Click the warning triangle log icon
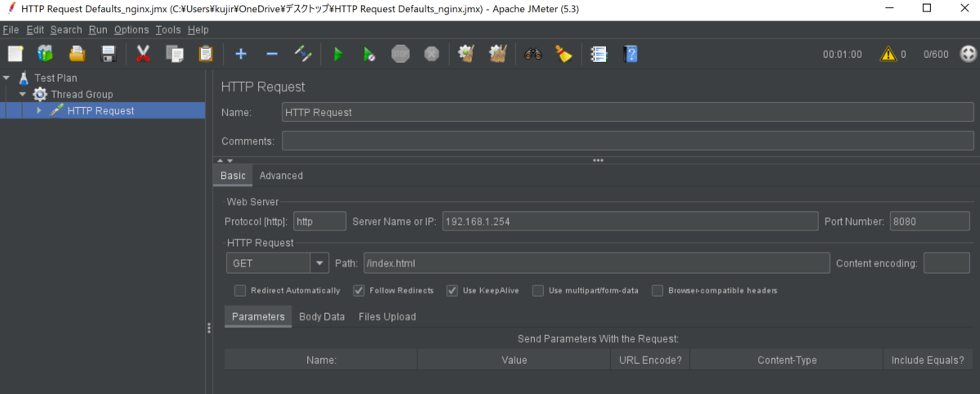The height and width of the screenshot is (394, 980). point(888,54)
